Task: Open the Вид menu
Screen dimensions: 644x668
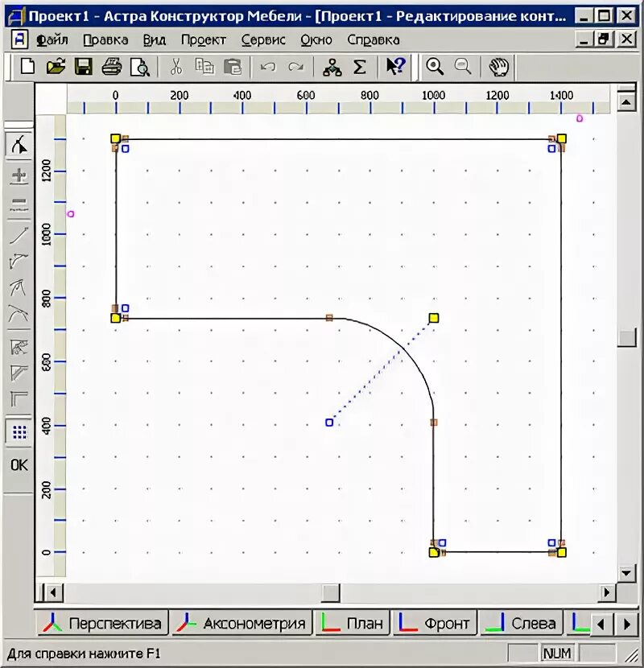Action: tap(154, 40)
